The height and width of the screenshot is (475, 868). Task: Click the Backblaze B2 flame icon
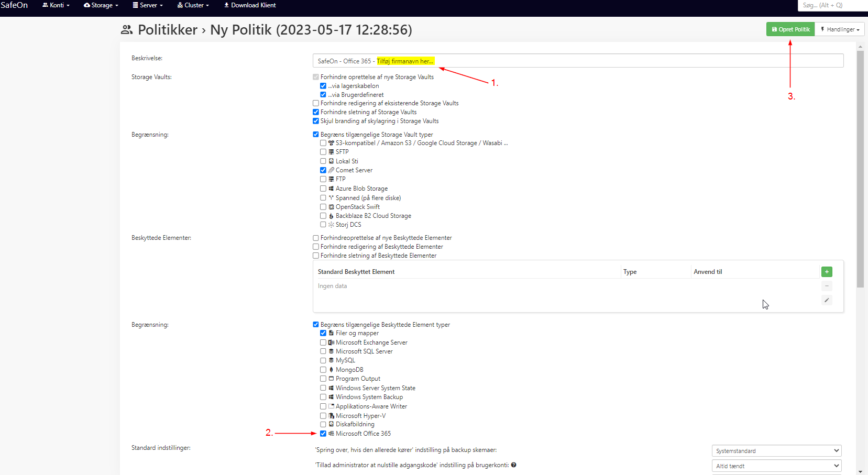pos(331,216)
